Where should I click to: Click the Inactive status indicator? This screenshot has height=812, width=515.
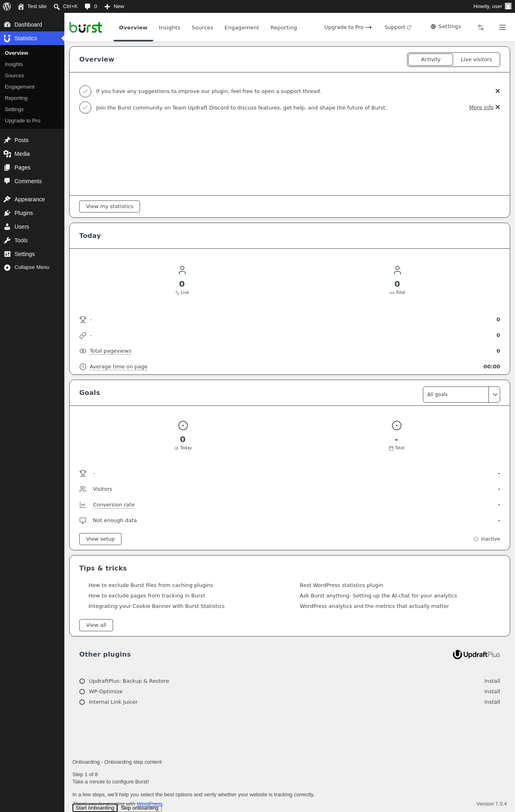[487, 539]
